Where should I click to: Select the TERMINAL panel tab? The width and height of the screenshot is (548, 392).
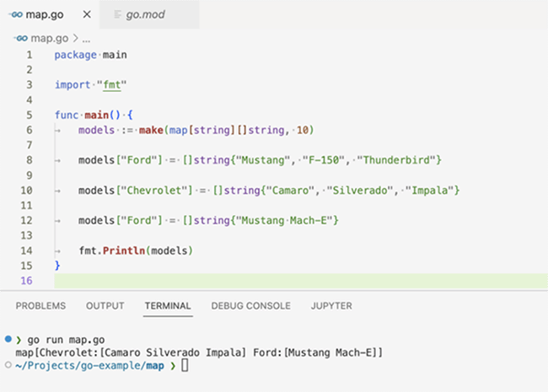(x=167, y=306)
